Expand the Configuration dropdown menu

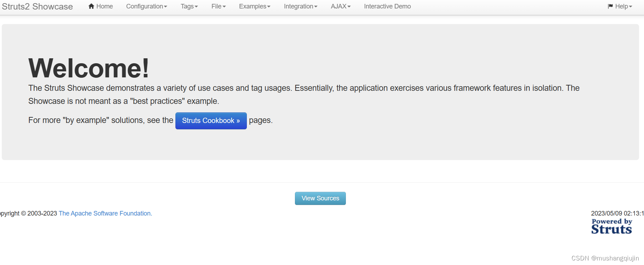146,6
